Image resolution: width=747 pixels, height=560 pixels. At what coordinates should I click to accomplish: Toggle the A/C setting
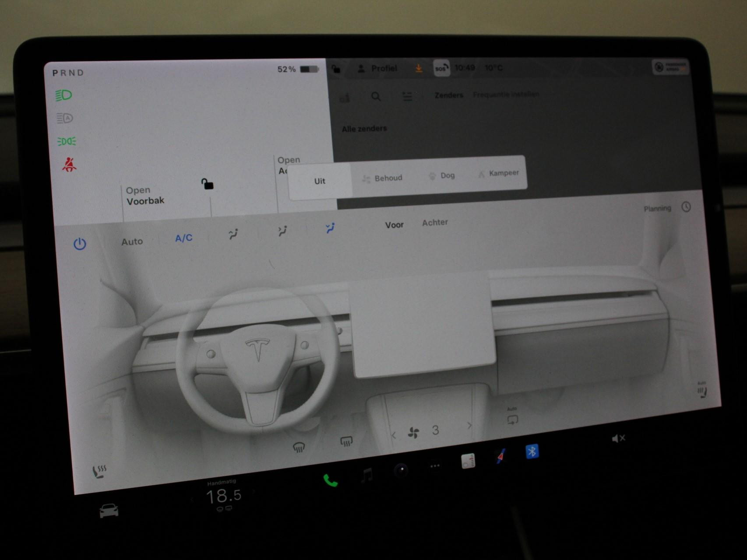tap(183, 238)
